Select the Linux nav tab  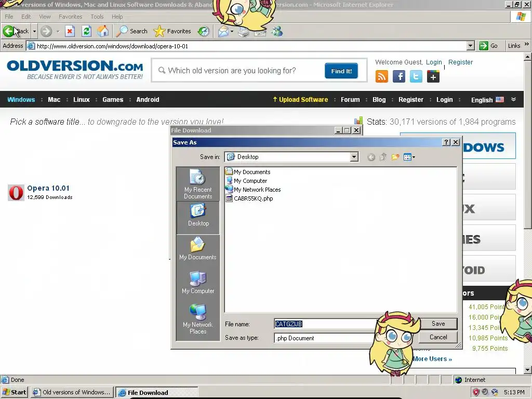pos(82,99)
